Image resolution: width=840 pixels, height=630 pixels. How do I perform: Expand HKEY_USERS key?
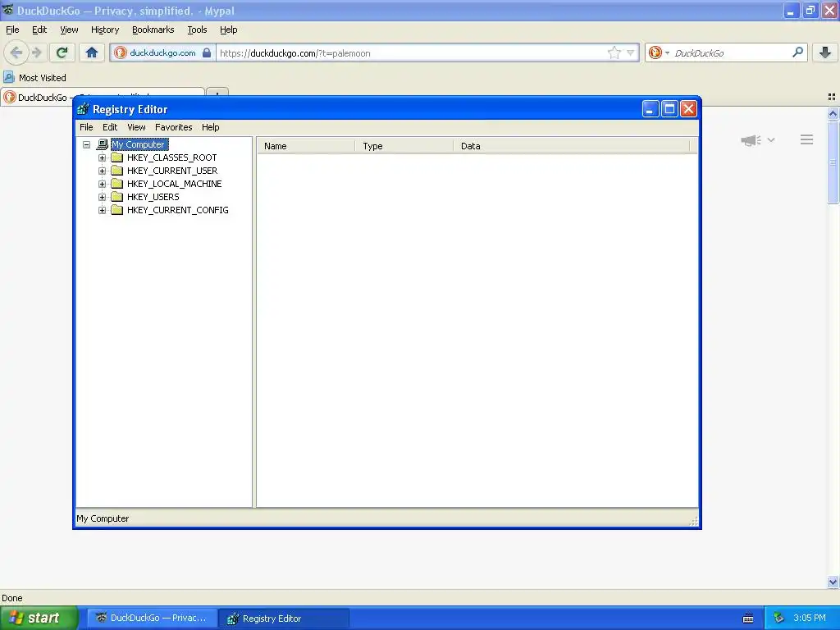pos(102,197)
